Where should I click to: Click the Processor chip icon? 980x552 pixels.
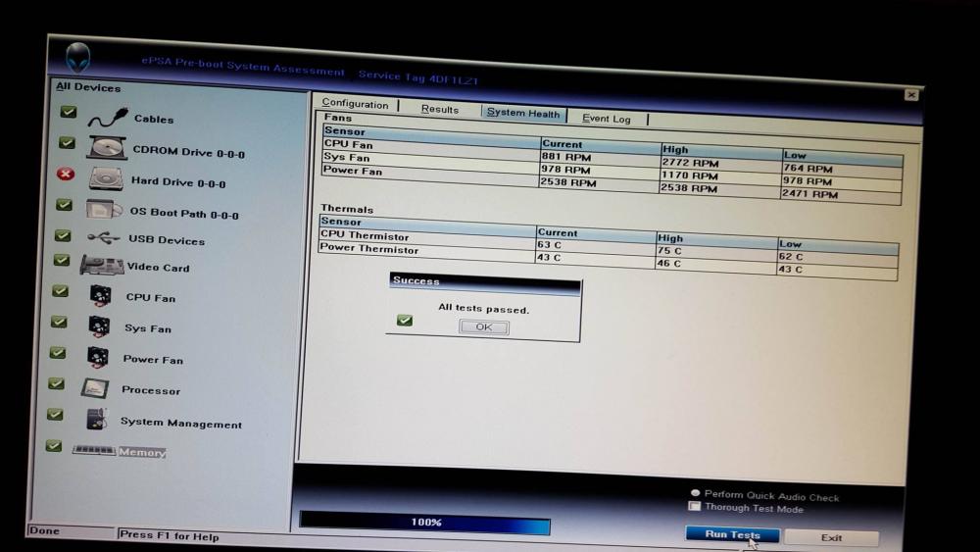[x=97, y=388]
